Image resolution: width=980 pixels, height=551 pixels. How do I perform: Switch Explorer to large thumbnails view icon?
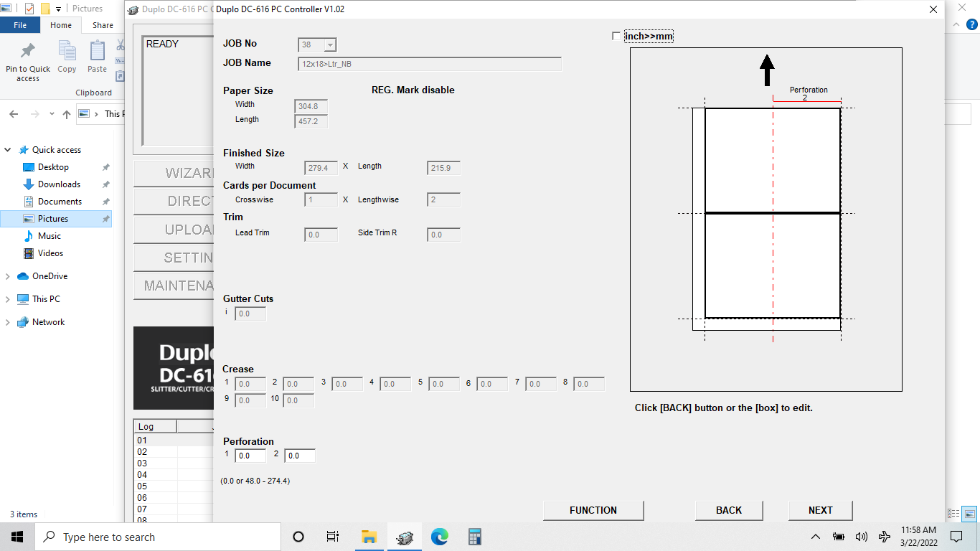(x=969, y=514)
